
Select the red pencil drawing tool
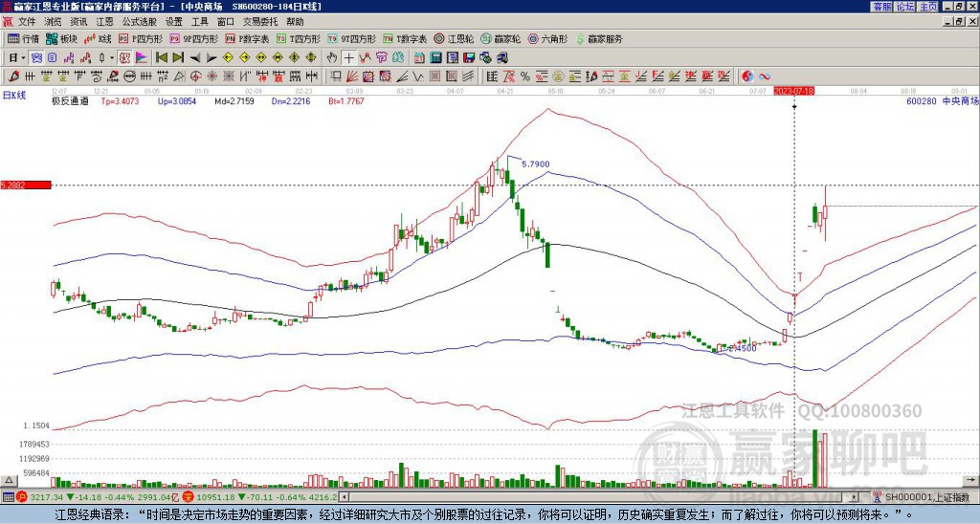click(x=13, y=76)
